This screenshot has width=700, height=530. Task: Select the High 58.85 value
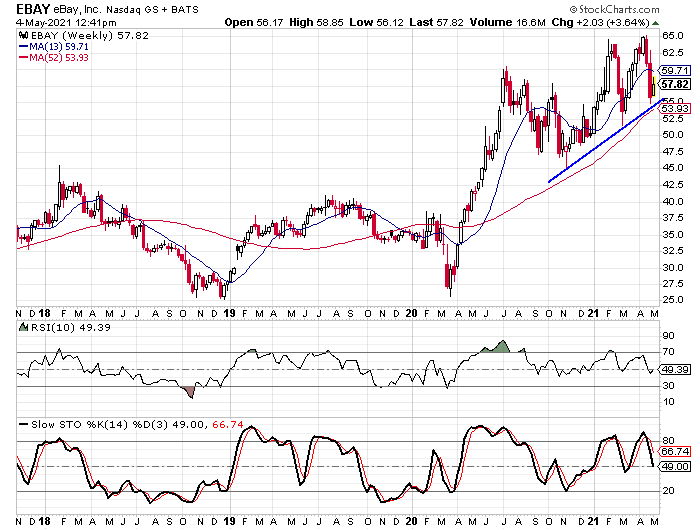[x=316, y=22]
